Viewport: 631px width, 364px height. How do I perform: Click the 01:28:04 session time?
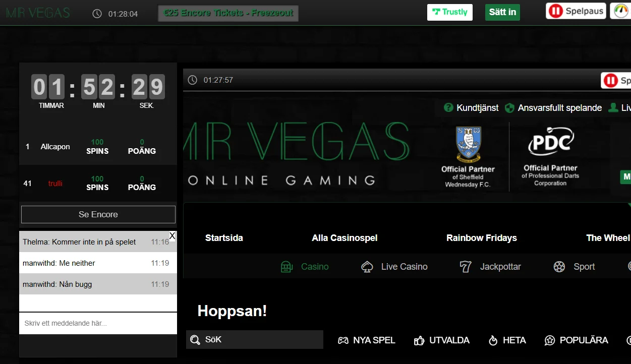[123, 14]
